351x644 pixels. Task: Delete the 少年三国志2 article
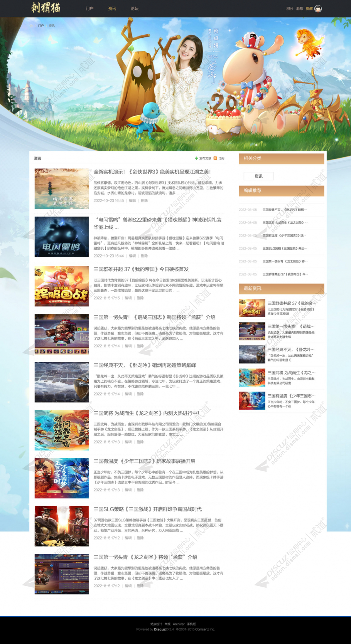[x=140, y=490]
